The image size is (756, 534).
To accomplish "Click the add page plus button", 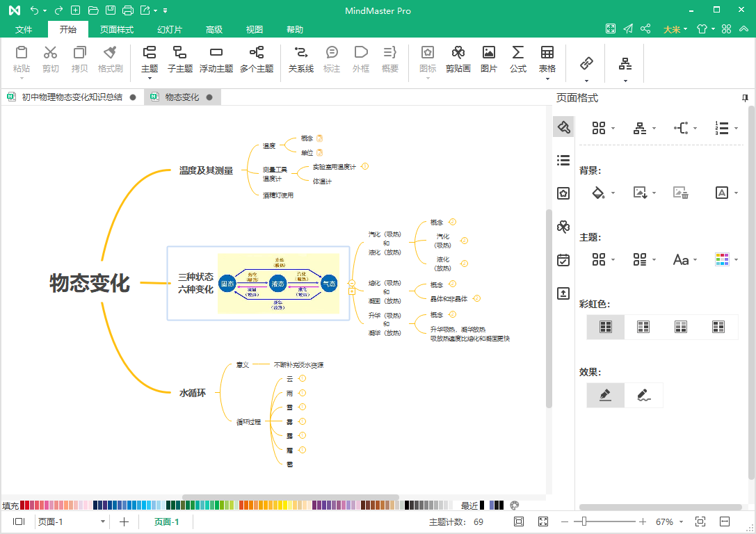I will (124, 521).
